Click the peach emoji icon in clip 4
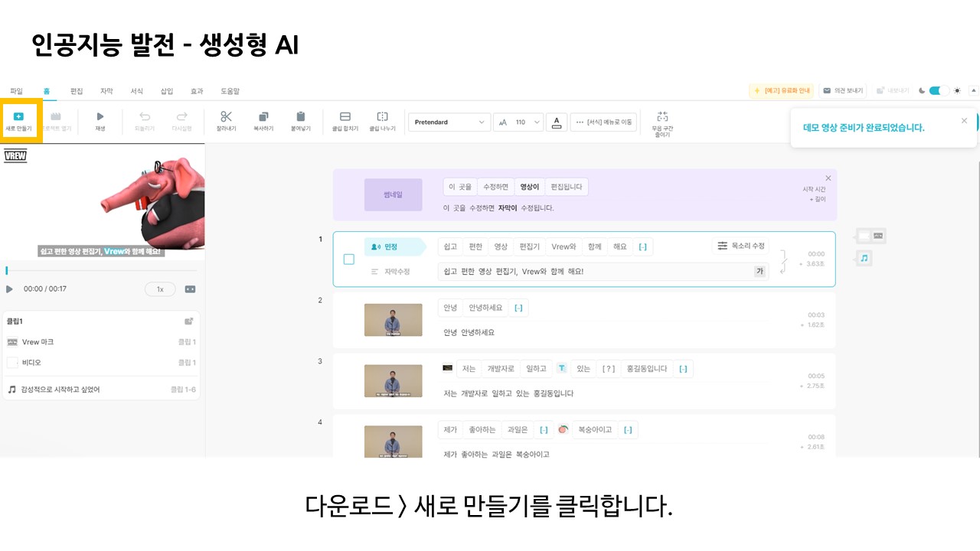Image resolution: width=980 pixels, height=551 pixels. pyautogui.click(x=563, y=429)
